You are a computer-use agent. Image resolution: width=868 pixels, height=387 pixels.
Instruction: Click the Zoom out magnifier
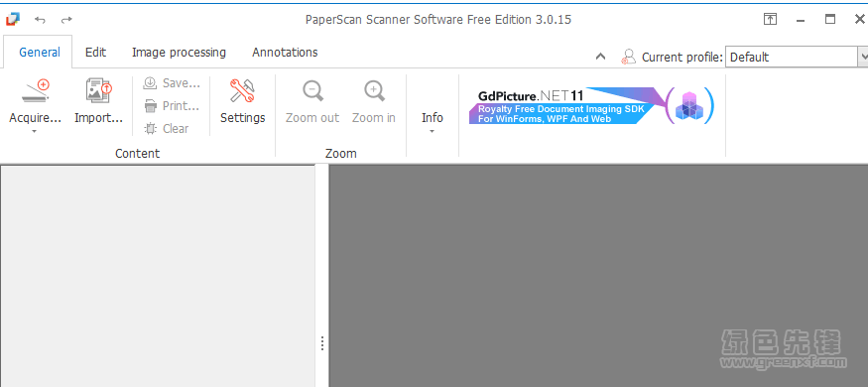click(312, 91)
